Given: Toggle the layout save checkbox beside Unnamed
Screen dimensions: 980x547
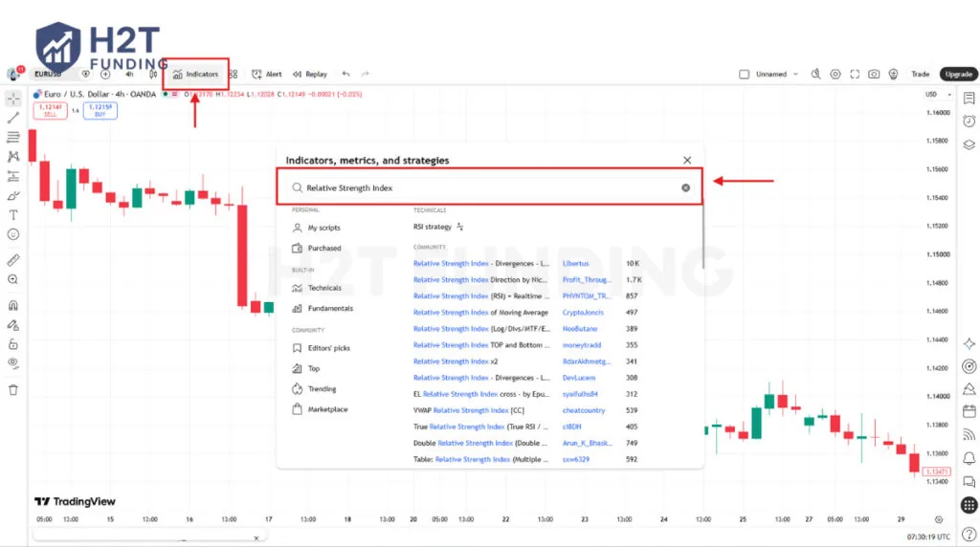Looking at the screenshot, I should (744, 75).
